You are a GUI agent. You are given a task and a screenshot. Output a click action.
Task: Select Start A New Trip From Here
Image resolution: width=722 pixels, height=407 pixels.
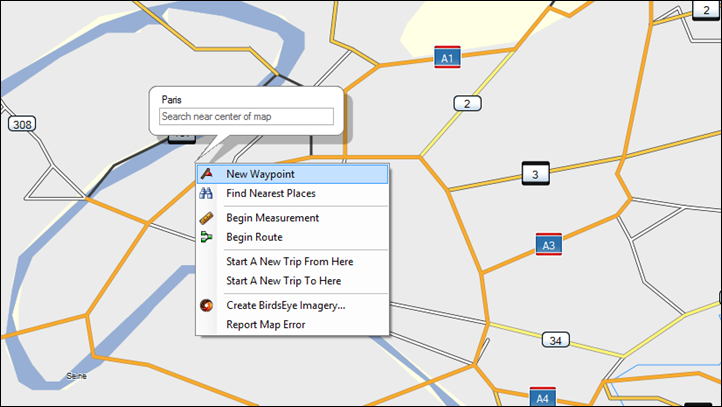(x=292, y=262)
